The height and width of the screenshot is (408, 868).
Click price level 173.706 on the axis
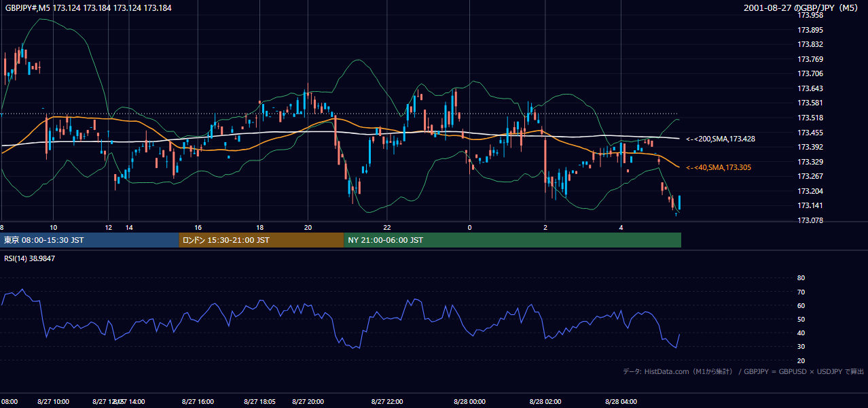point(810,73)
